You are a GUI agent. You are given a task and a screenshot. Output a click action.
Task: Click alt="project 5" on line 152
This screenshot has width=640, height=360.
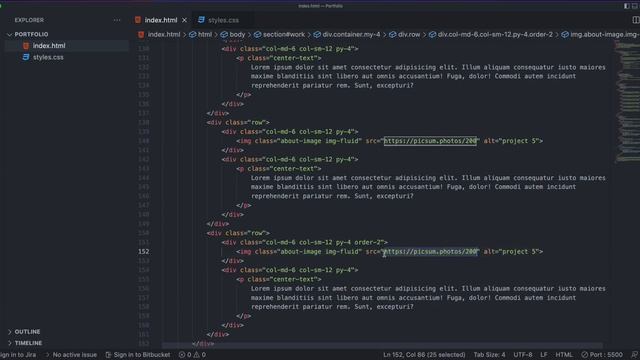pyautogui.click(x=511, y=252)
